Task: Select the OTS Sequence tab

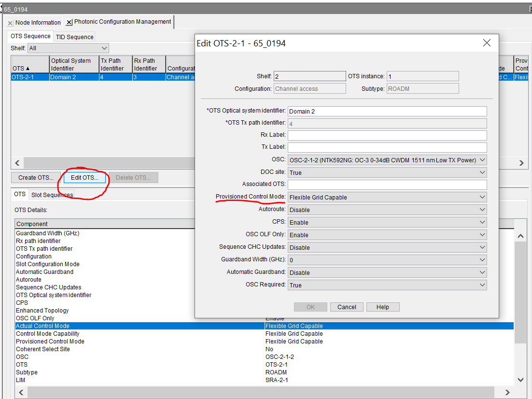Action: tap(30, 36)
